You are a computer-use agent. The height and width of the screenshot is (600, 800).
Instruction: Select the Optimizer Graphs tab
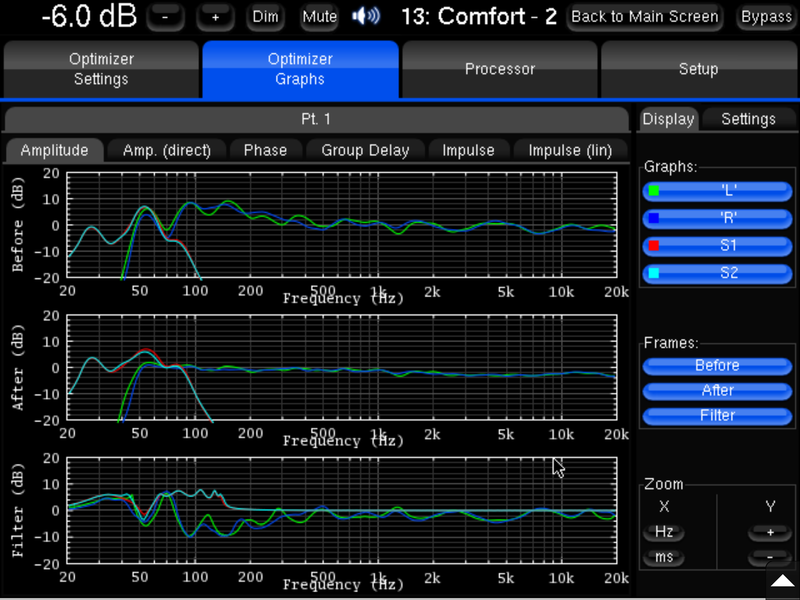pyautogui.click(x=300, y=69)
